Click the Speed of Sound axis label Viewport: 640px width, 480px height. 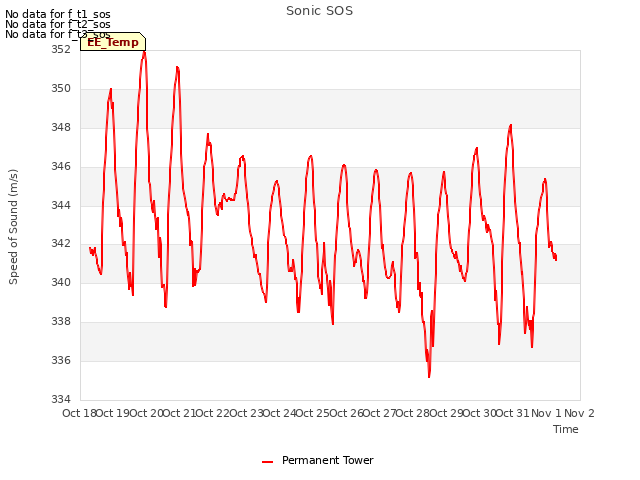coord(13,227)
